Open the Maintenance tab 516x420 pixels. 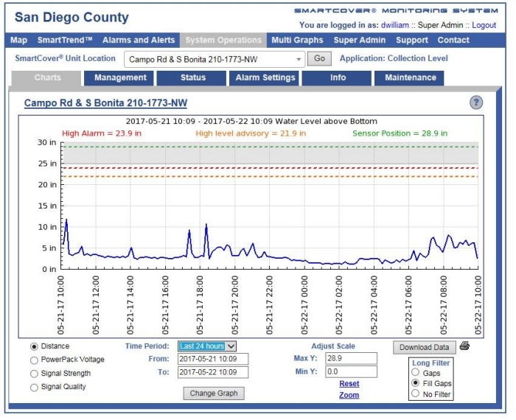[410, 77]
